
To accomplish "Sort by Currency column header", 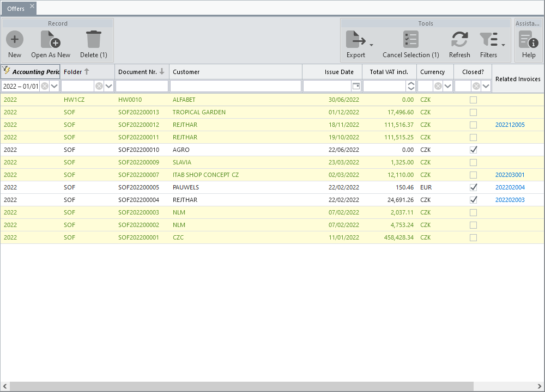I will [435, 72].
